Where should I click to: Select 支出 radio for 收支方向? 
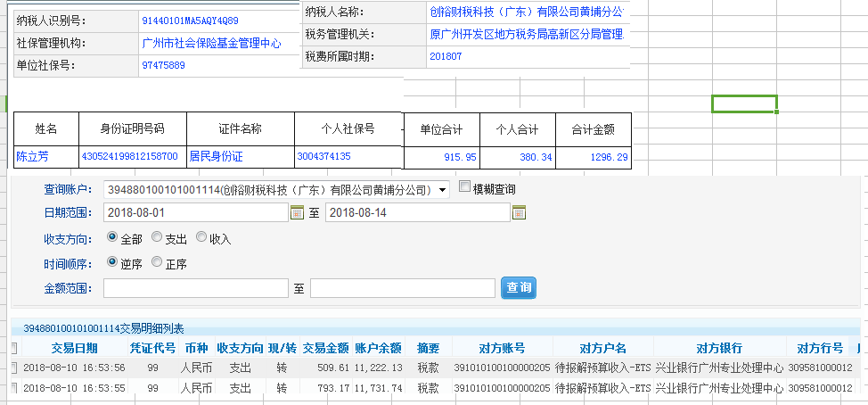coord(157,237)
